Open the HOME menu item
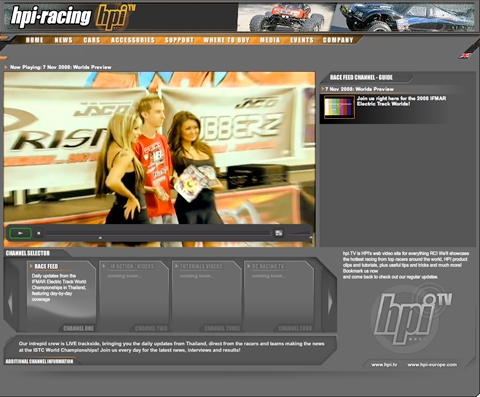The width and height of the screenshot is (480, 397). click(x=35, y=40)
